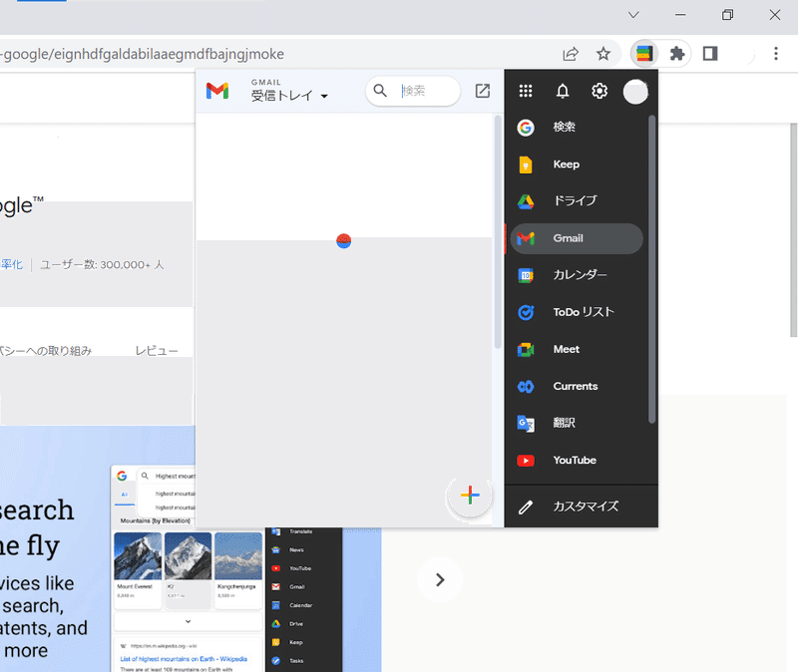This screenshot has width=798, height=672.
Task: Click カスタマイズ customize option
Action: point(581,506)
